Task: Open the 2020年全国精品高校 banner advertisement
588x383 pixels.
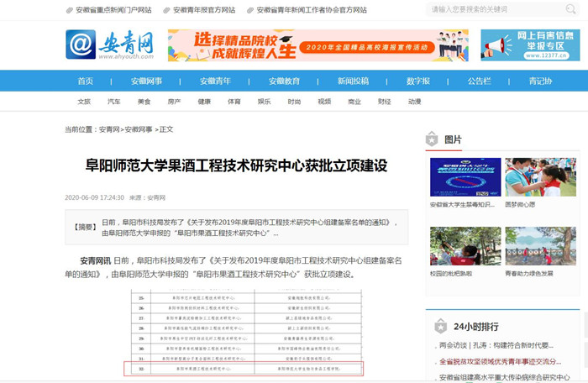Action: (306, 45)
